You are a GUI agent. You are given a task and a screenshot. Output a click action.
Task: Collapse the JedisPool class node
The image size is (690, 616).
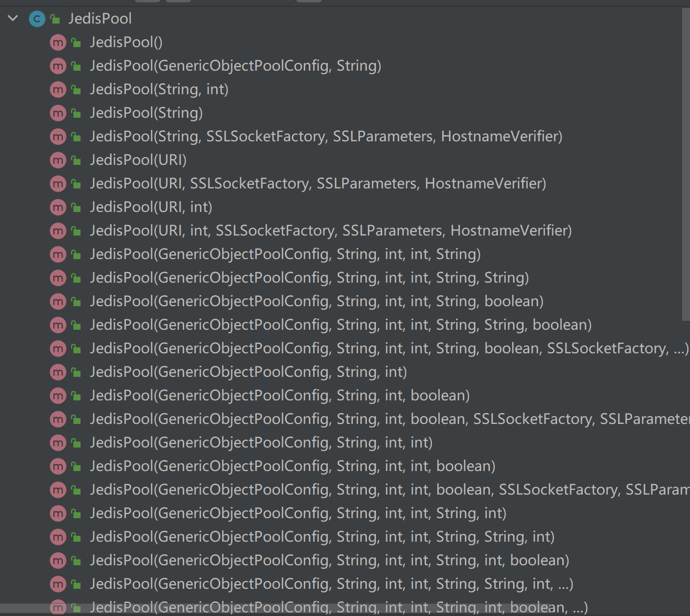(x=13, y=18)
